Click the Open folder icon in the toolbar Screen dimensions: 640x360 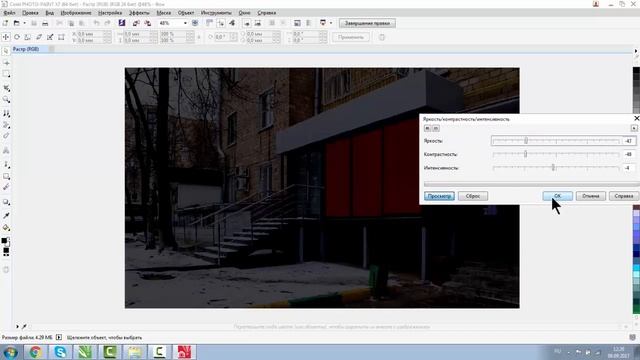click(16, 23)
